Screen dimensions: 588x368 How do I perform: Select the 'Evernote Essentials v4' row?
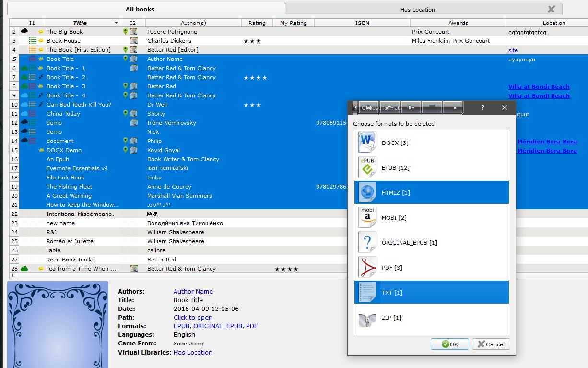click(x=182, y=168)
